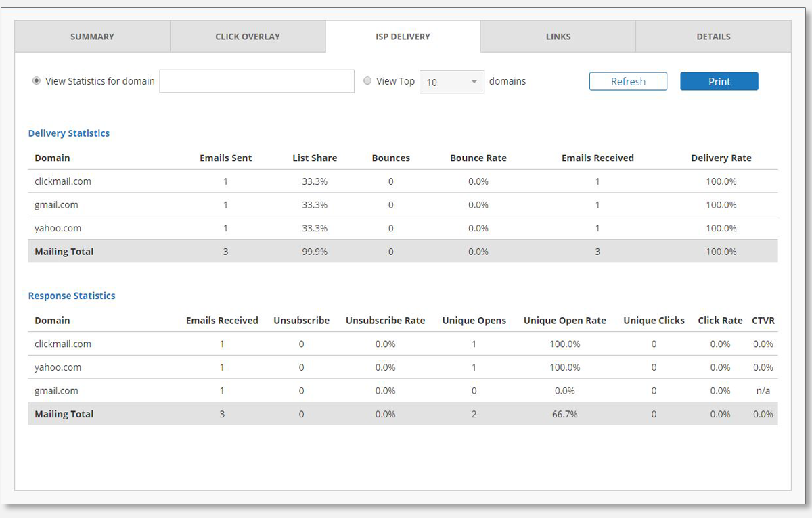The height and width of the screenshot is (518, 812).
Task: Select gmail.com in Delivery Statistics table
Action: (56, 204)
